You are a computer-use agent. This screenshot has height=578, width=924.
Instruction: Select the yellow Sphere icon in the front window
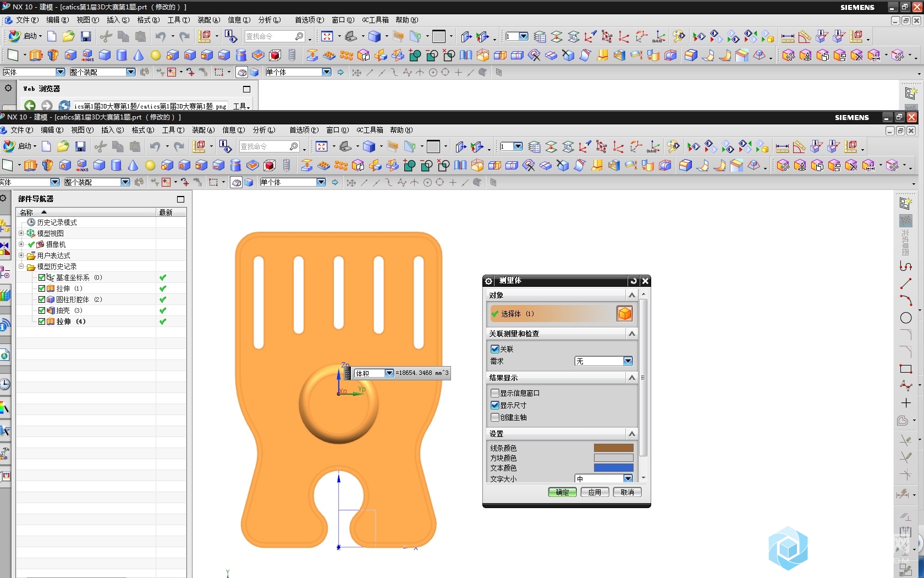tap(150, 165)
